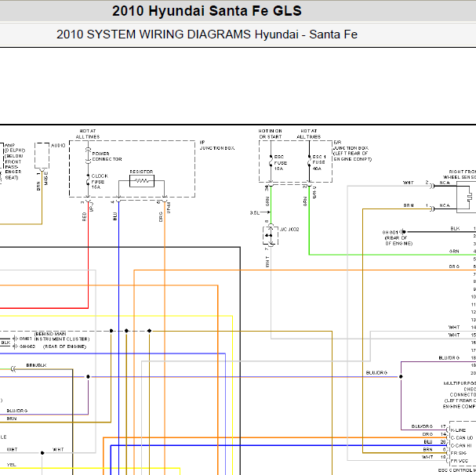Viewport: 476px width, 475px height.
Task: Click the "IP JUNCTION BOX" label
Action: point(217,145)
